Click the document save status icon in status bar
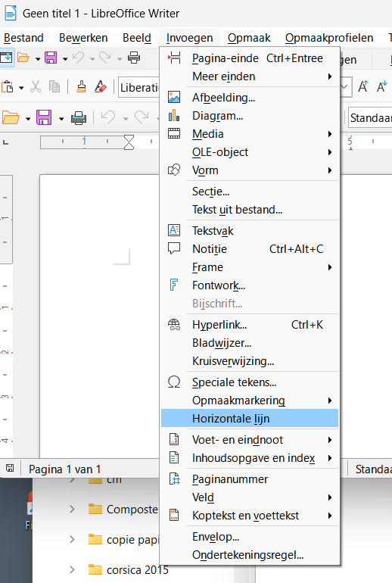392x583 pixels. click(x=10, y=468)
